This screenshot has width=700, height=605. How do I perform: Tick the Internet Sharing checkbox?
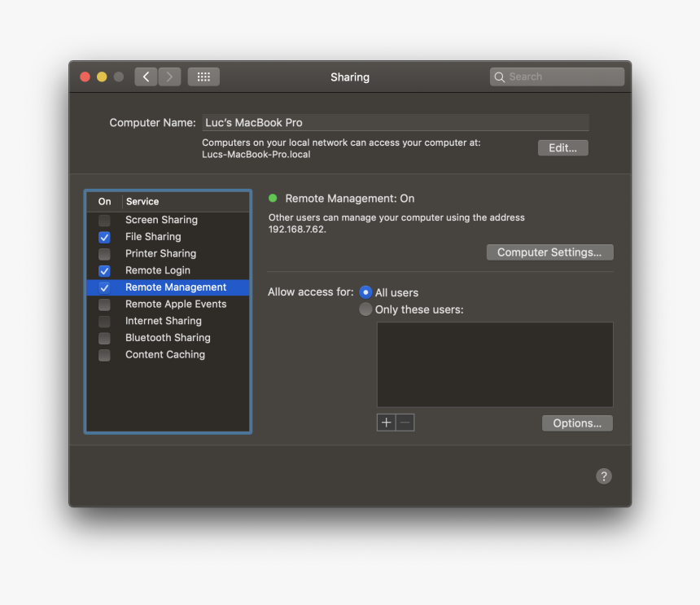click(104, 322)
